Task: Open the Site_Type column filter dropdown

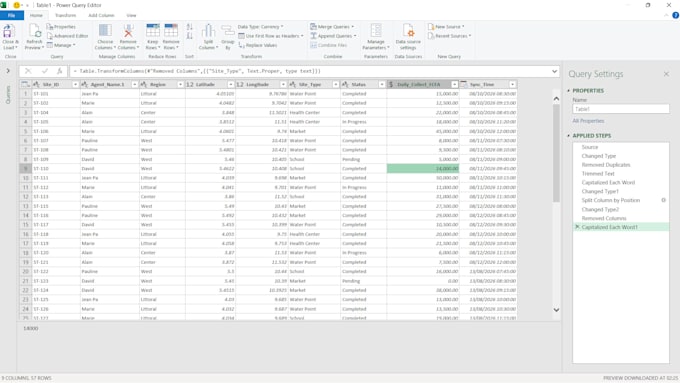Action: coord(335,85)
